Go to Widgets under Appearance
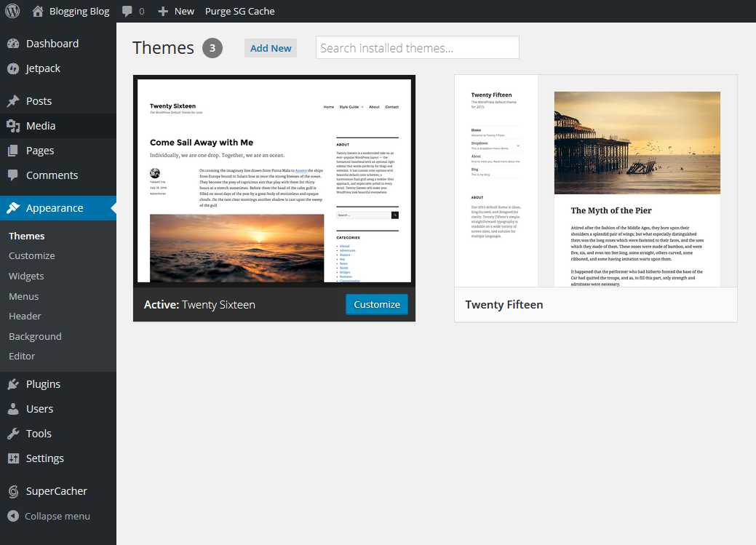Screen dimensions: 756x545 click(x=26, y=276)
